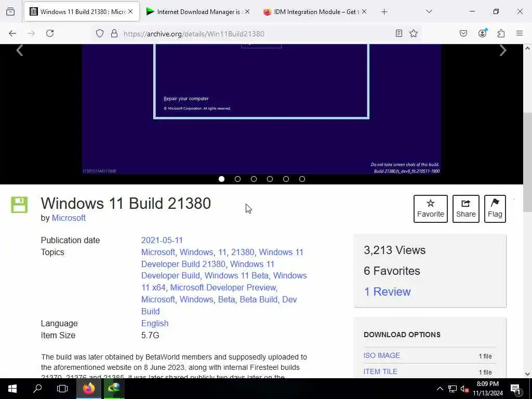Click page vertical scrollbar thumb

pos(527,161)
